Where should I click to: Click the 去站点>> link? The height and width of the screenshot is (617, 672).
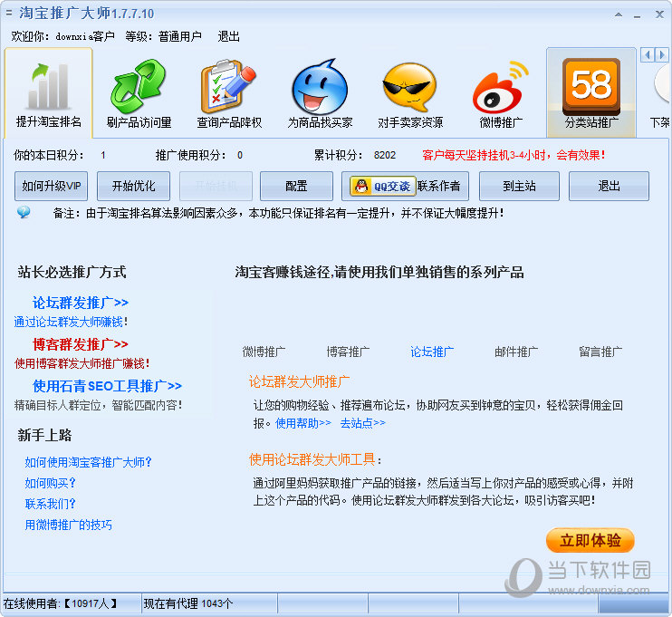pyautogui.click(x=362, y=423)
